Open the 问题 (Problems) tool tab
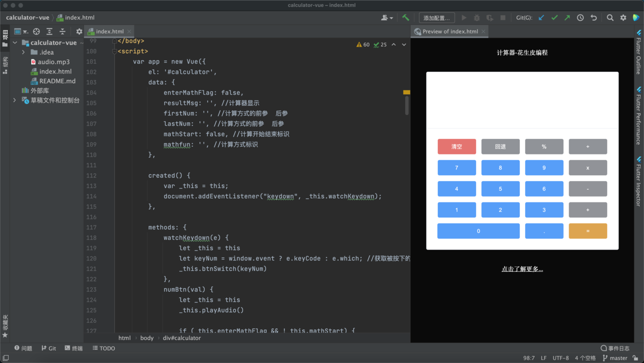Image resolution: width=644 pixels, height=363 pixels. pos(23,348)
